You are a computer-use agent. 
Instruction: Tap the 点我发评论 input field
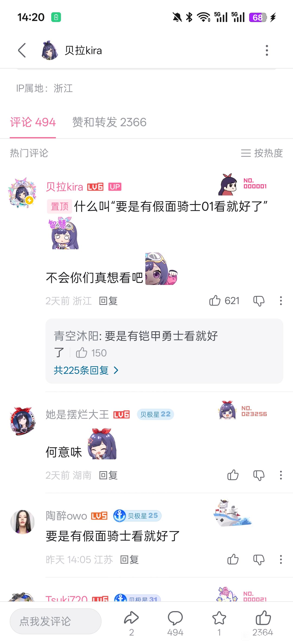pos(56,621)
